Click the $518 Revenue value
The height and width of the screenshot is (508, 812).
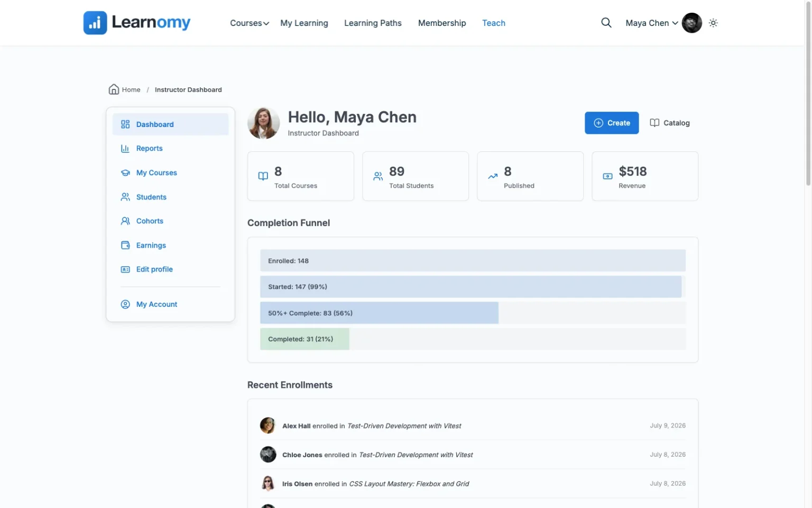pos(633,171)
